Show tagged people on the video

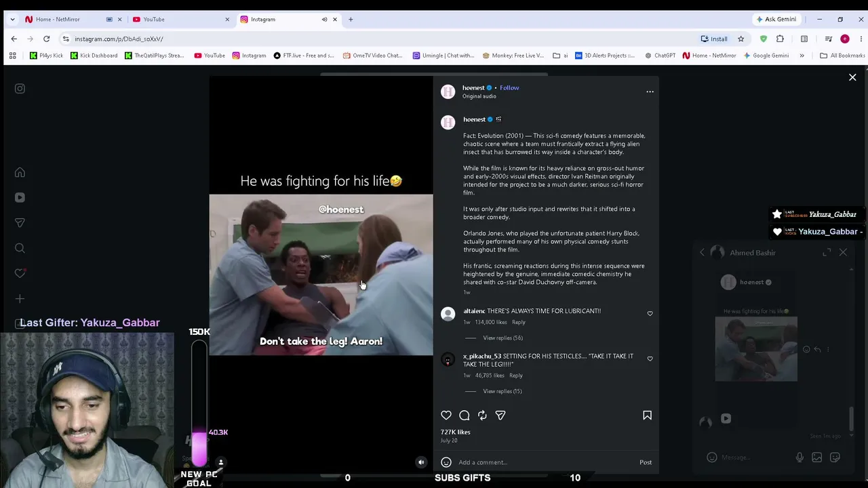coord(220,462)
